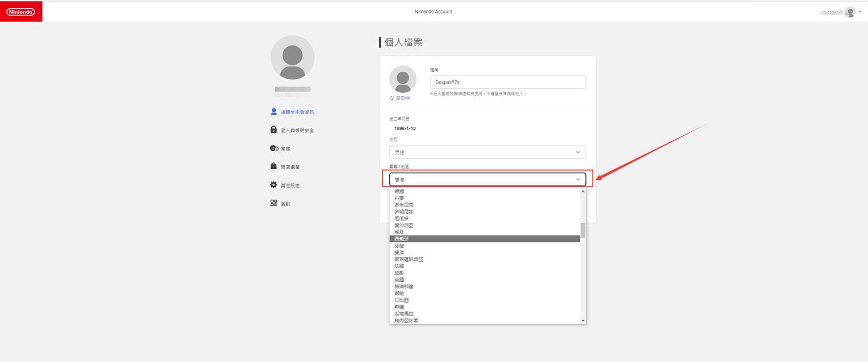This screenshot has width=868, height=362.
Task: Click the large profile avatar above the sidebar
Action: [292, 57]
